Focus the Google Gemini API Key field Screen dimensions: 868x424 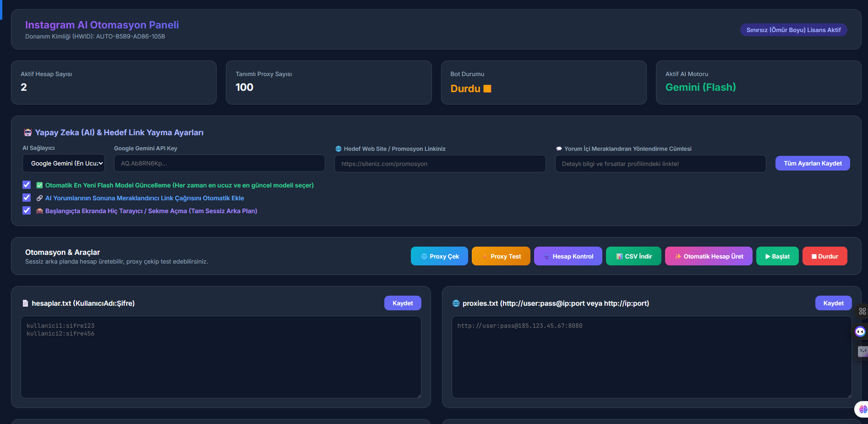[x=219, y=163]
